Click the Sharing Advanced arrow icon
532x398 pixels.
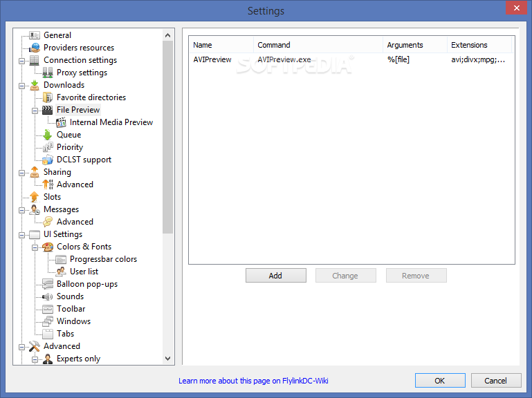click(x=48, y=184)
